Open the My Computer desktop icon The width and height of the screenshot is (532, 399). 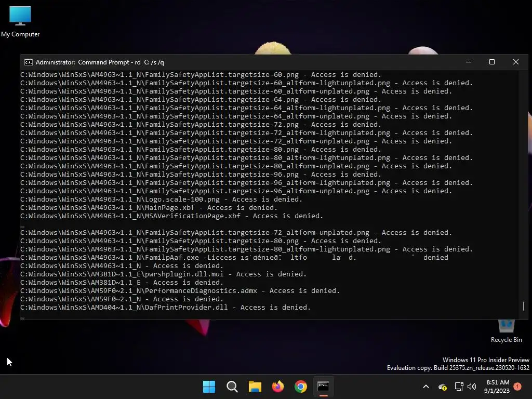pos(20,21)
